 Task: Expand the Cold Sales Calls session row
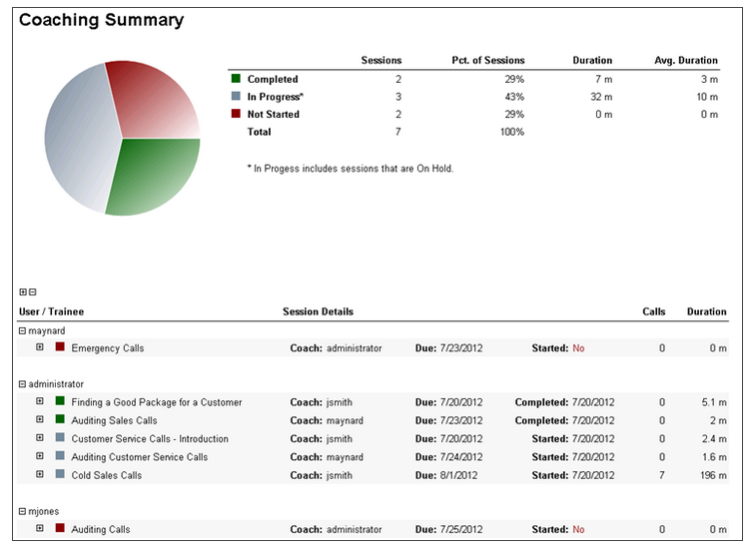click(40, 474)
